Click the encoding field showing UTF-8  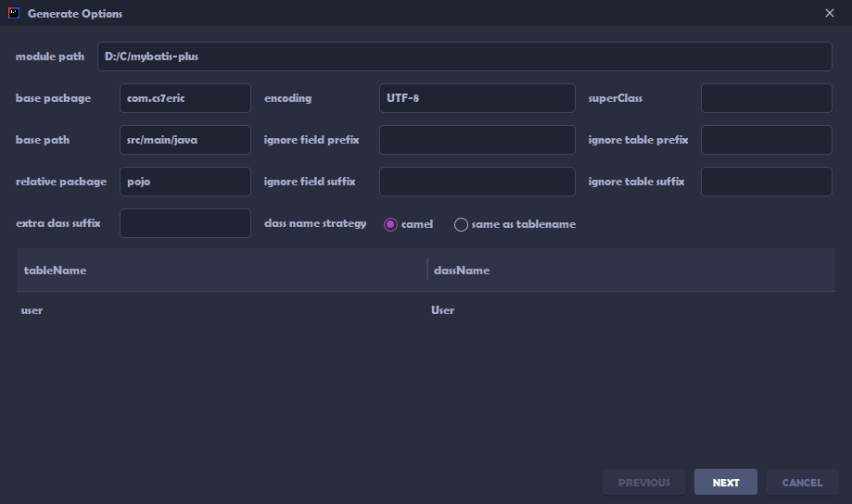[x=477, y=98]
